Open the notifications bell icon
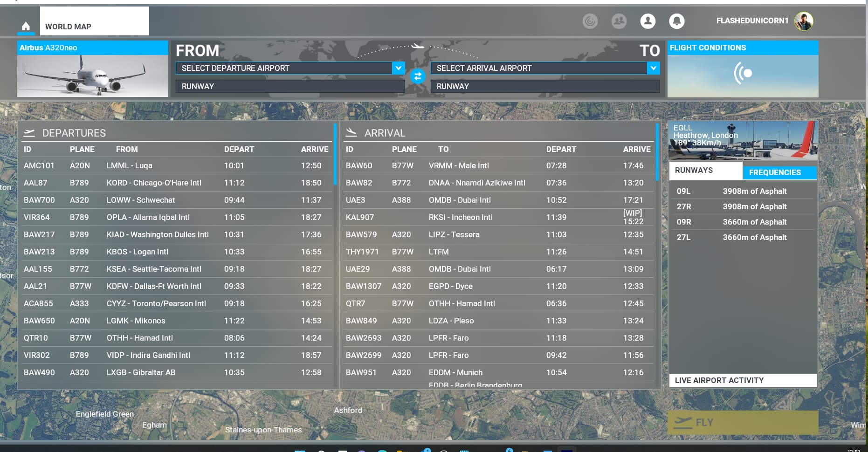The image size is (868, 452). coord(676,21)
